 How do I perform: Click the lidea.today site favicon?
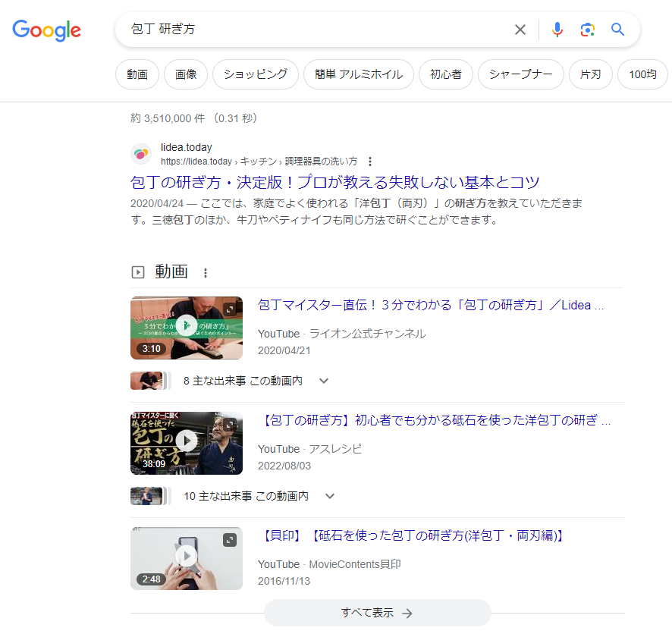click(x=141, y=154)
